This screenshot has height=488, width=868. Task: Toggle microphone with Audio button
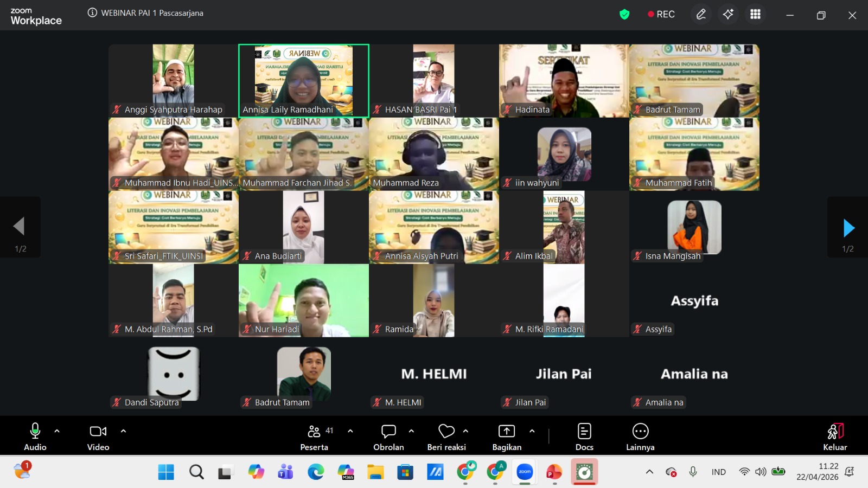pos(35,437)
